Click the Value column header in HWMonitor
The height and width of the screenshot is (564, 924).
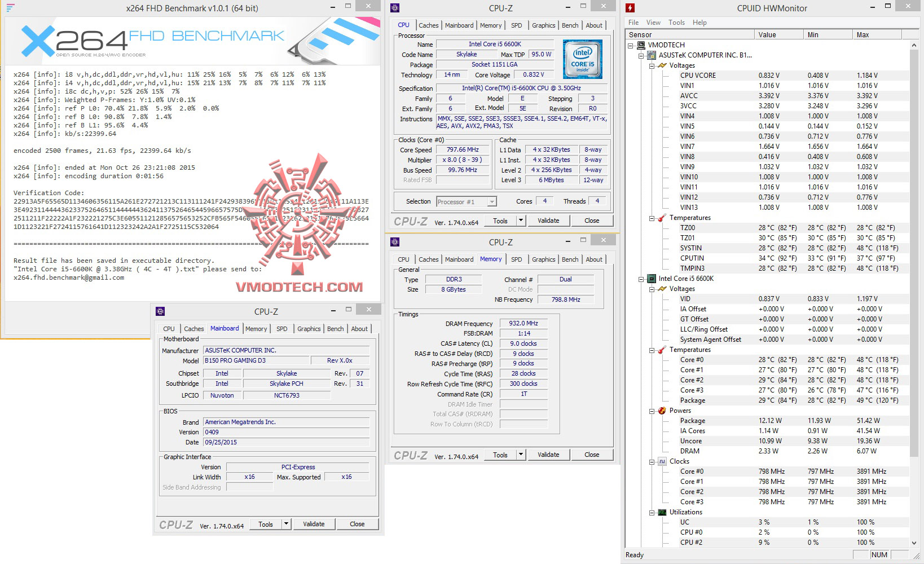778,34
